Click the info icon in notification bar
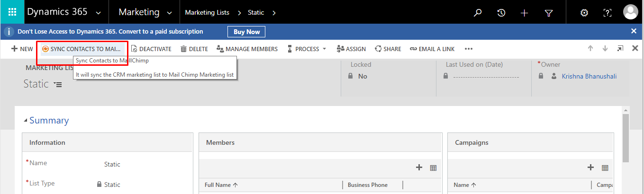This screenshot has height=194, width=644. click(9, 32)
